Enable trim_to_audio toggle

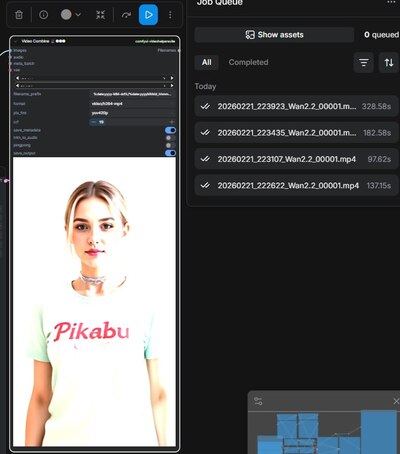click(170, 138)
